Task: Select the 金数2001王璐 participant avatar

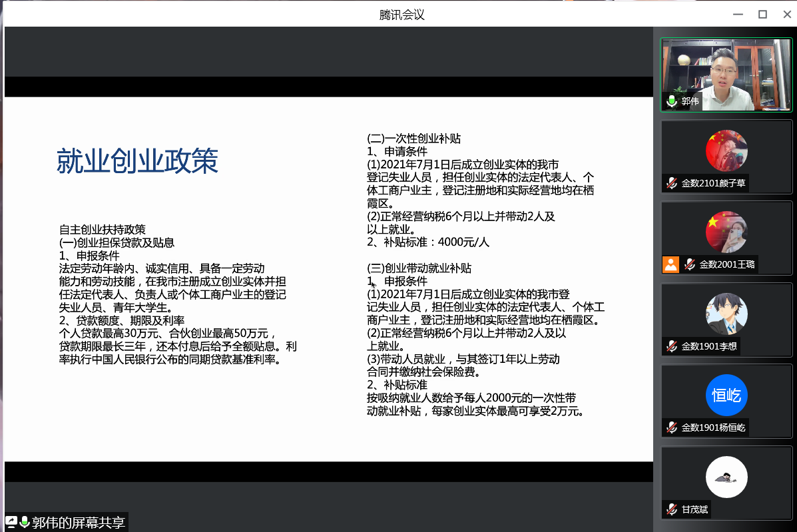Action: click(x=726, y=232)
